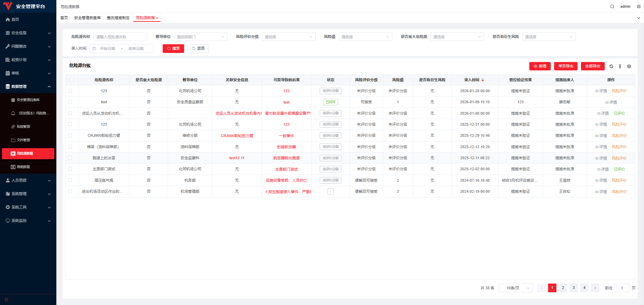Open the table column settings gear
Image resolution: width=644 pixels, height=305 pixels.
click(x=629, y=66)
